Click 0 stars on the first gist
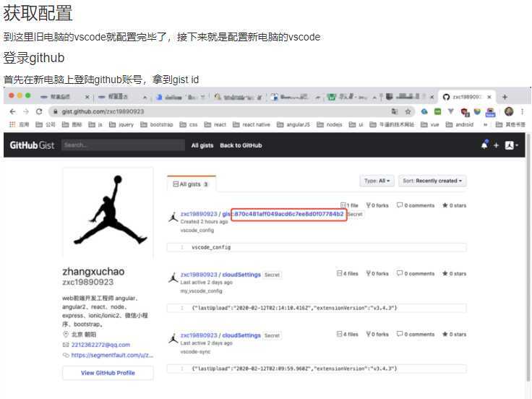This screenshot has height=399, width=532. [x=455, y=205]
